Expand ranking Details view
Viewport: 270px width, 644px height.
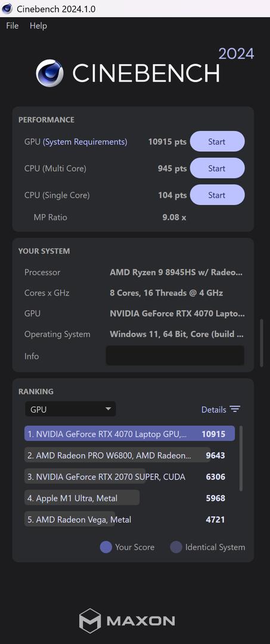(221, 410)
